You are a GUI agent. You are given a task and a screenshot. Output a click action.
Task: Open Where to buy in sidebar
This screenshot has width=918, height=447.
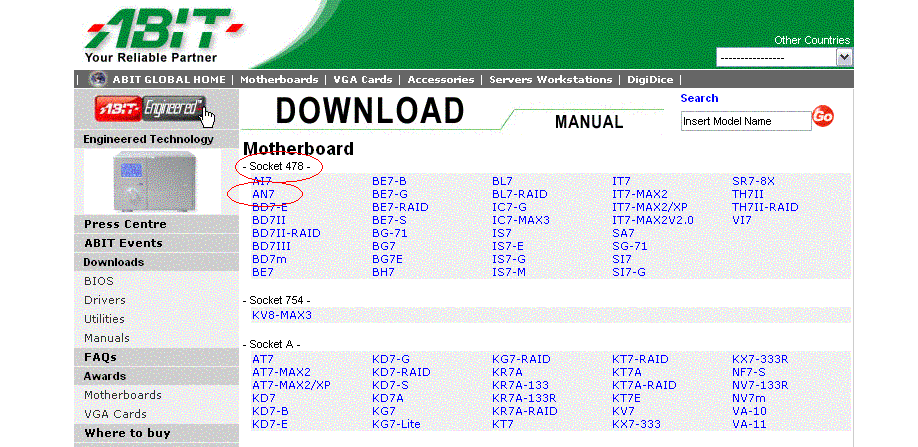(x=127, y=433)
